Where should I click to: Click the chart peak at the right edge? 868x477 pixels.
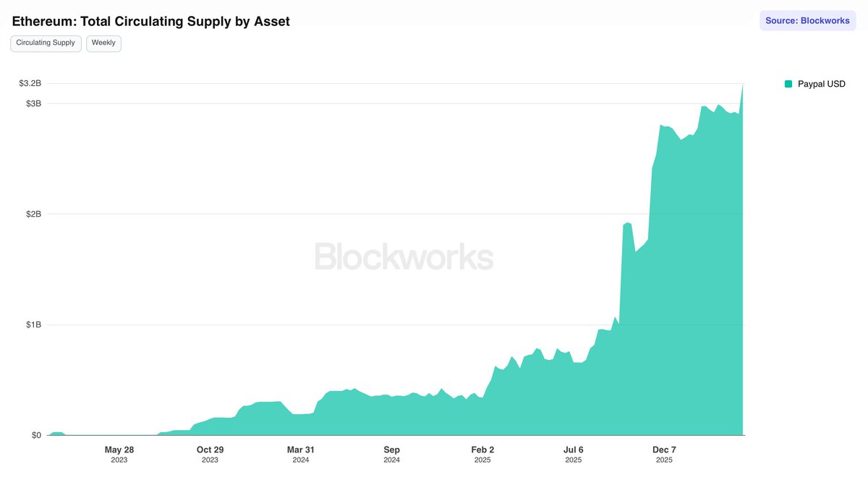click(x=743, y=85)
